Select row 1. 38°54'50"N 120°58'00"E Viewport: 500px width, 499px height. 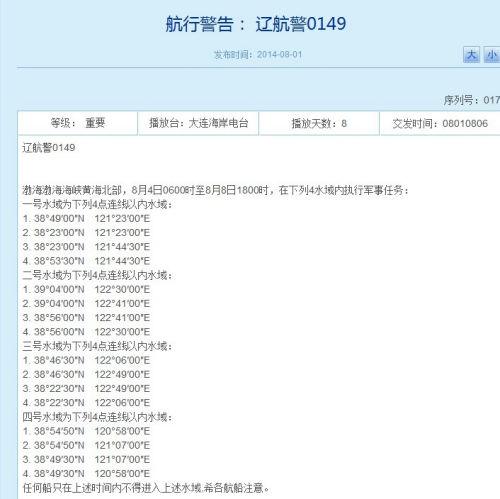coord(86,431)
